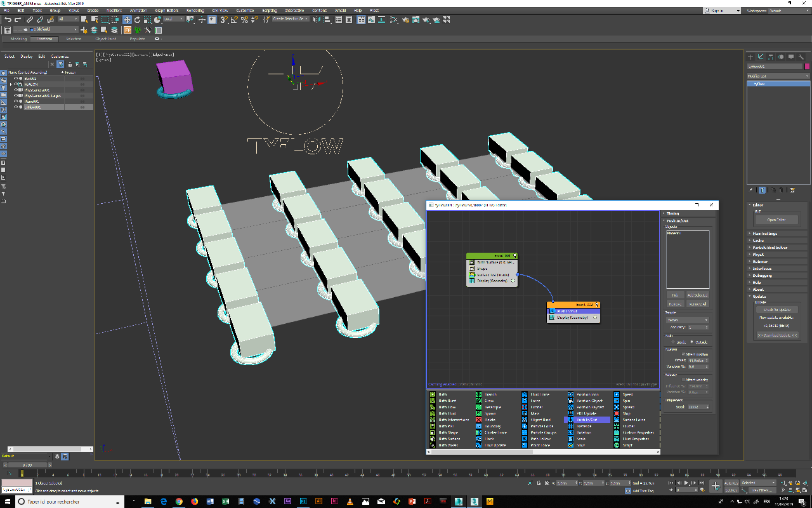
Task: Click Check for Updates button
Action: (777, 309)
